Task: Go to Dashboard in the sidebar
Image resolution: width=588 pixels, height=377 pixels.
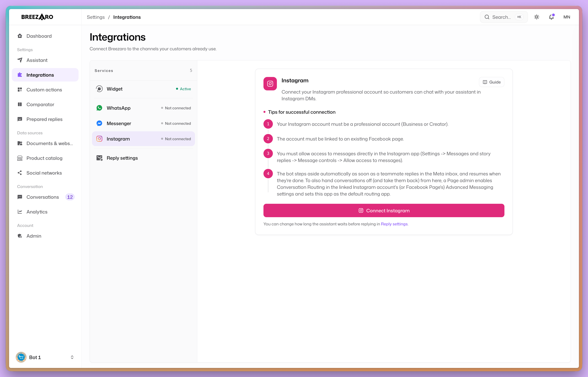Action: tap(45, 36)
